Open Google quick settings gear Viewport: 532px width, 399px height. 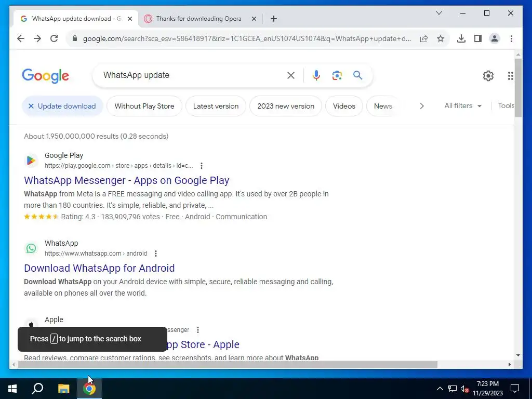point(488,76)
